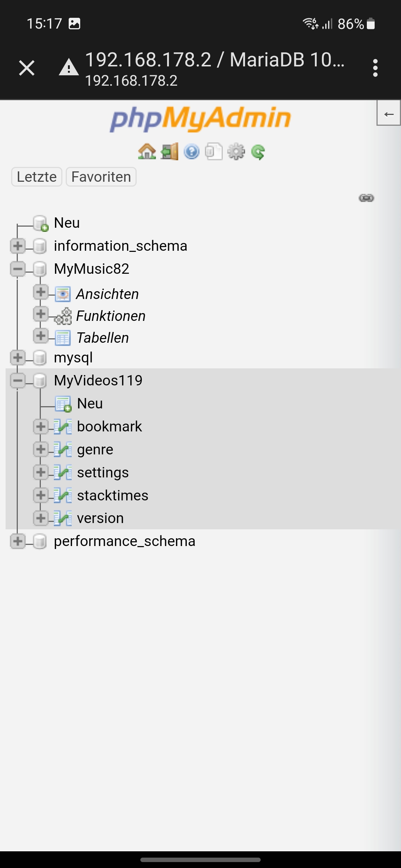This screenshot has height=868, width=401.
Task: Expand the information_schema database node
Action: pyautogui.click(x=17, y=246)
